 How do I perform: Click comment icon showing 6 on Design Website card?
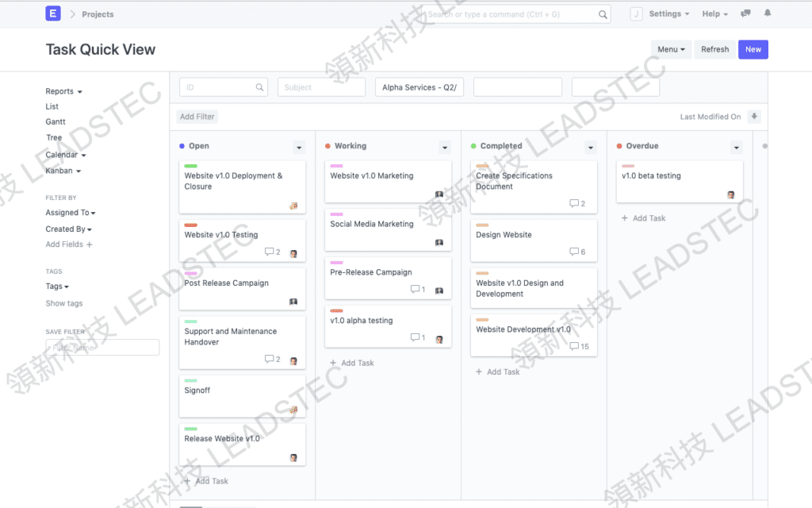coord(576,252)
